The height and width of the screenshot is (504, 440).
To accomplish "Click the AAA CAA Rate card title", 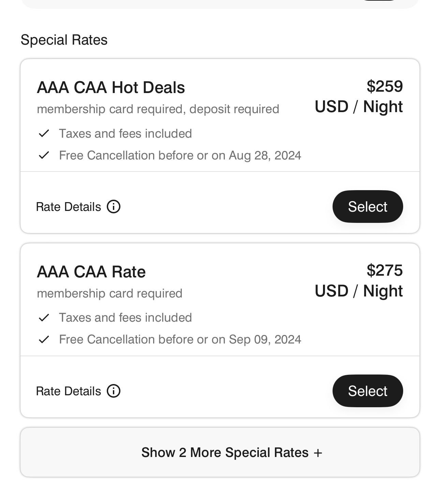I will click(91, 272).
